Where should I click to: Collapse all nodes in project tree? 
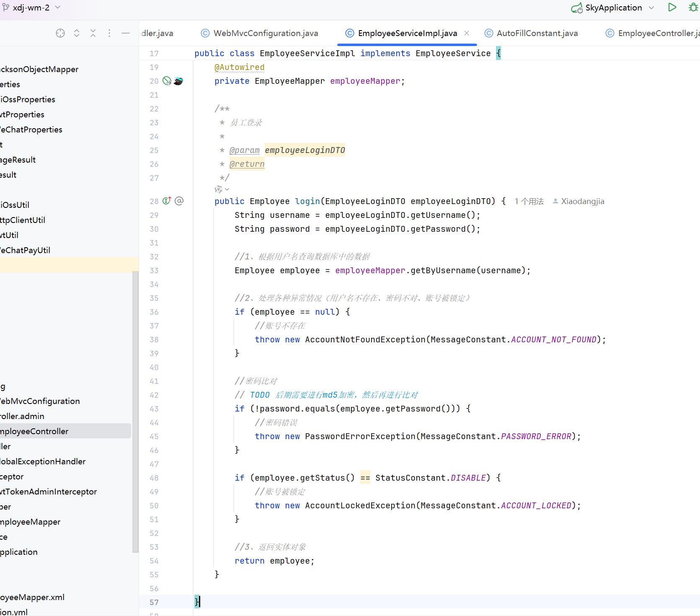tap(93, 33)
